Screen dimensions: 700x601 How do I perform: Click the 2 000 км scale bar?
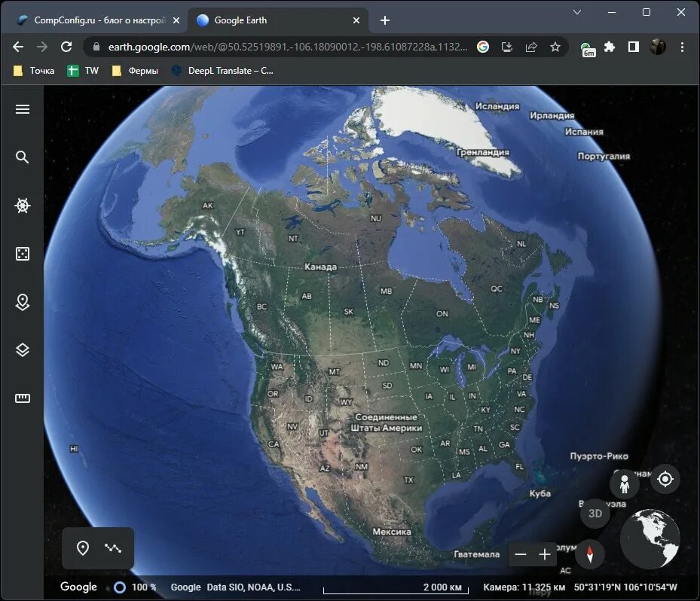pyautogui.click(x=396, y=588)
